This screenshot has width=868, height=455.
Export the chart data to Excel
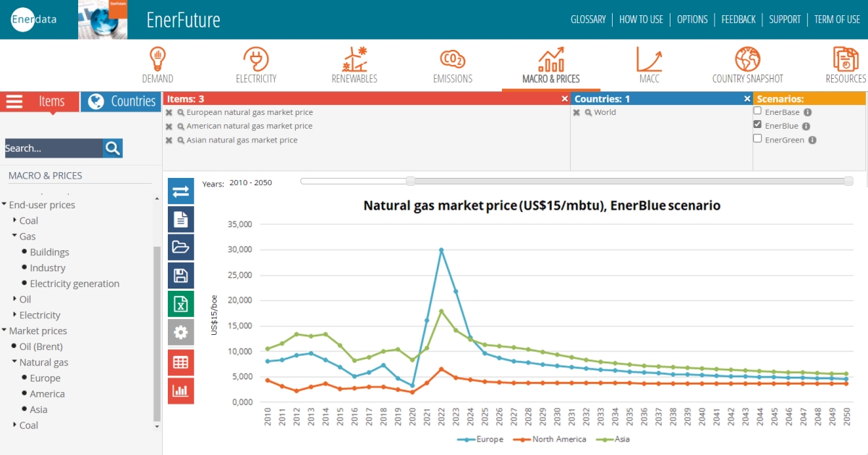tap(181, 304)
